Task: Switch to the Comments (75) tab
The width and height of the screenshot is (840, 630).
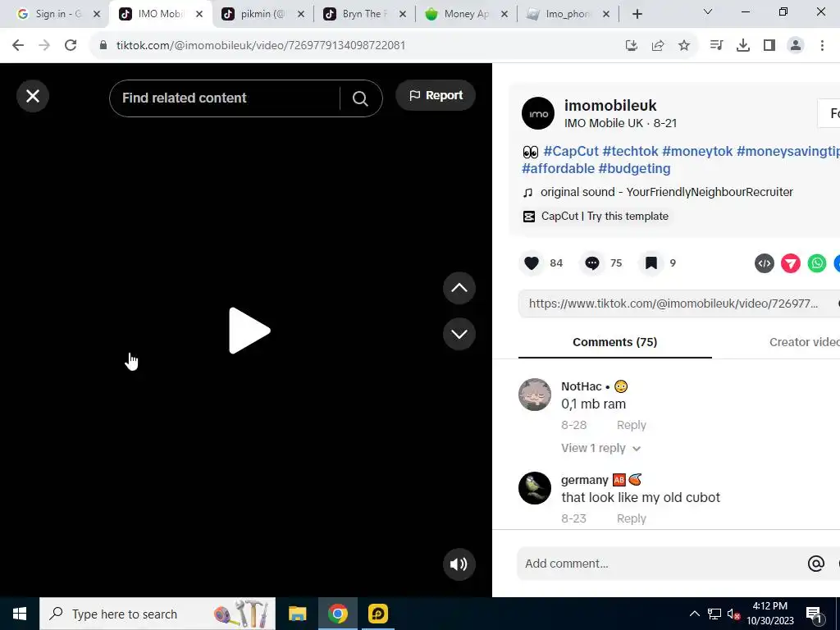Action: 615,342
